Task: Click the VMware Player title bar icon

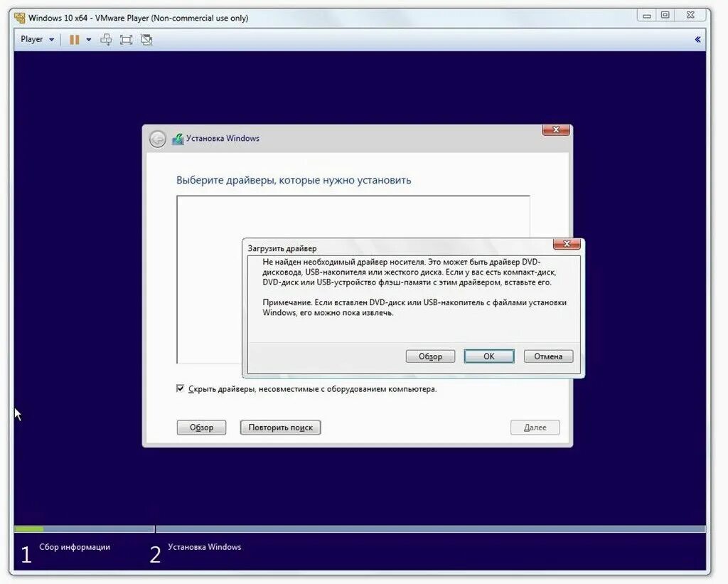Action: (x=19, y=18)
